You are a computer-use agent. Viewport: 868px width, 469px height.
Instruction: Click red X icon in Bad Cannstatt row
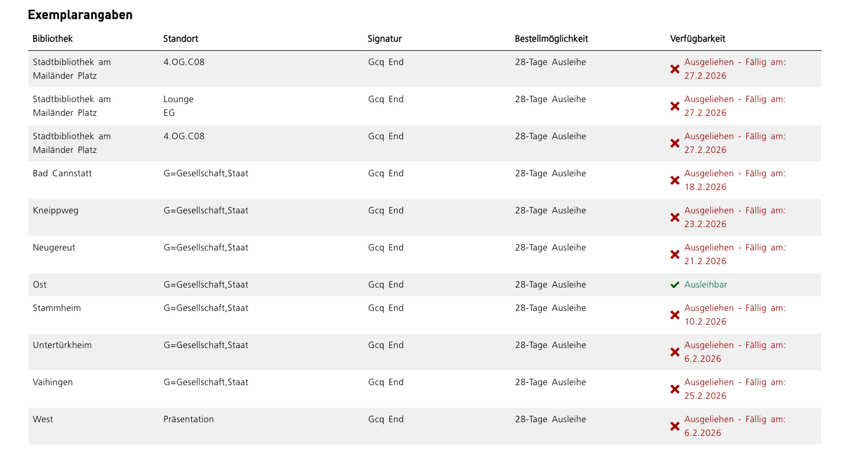(x=674, y=180)
